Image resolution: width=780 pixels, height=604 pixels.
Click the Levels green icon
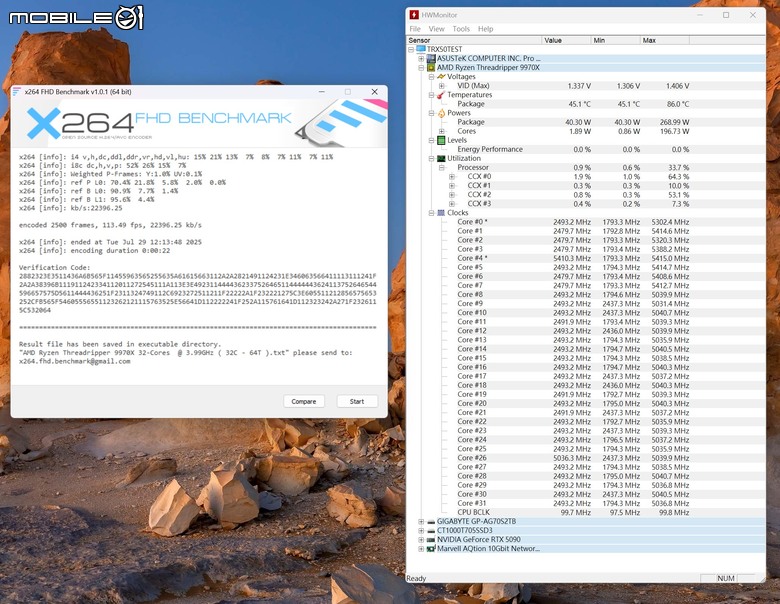pos(441,140)
